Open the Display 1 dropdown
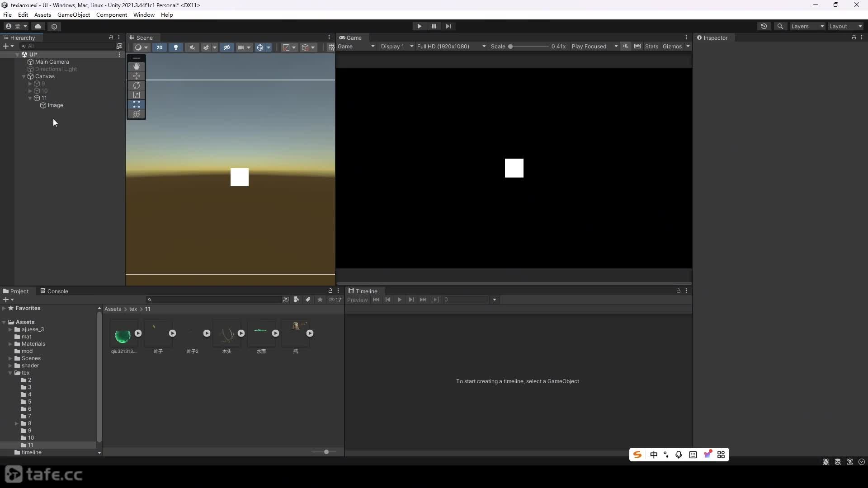This screenshot has height=488, width=868. pyautogui.click(x=397, y=46)
